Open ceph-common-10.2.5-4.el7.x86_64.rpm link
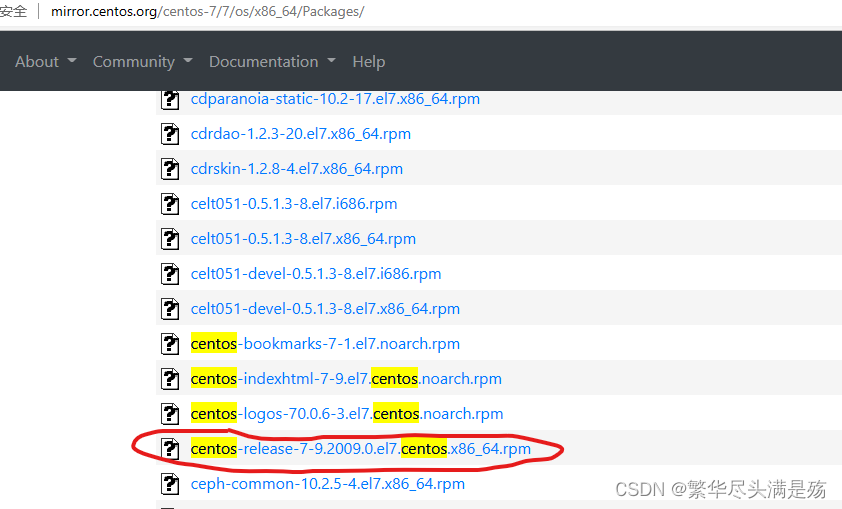Image resolution: width=842 pixels, height=509 pixels. point(328,484)
